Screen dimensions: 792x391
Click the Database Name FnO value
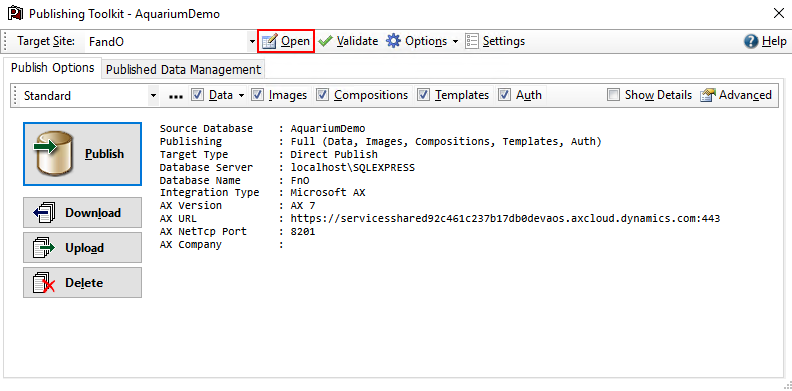(300, 180)
